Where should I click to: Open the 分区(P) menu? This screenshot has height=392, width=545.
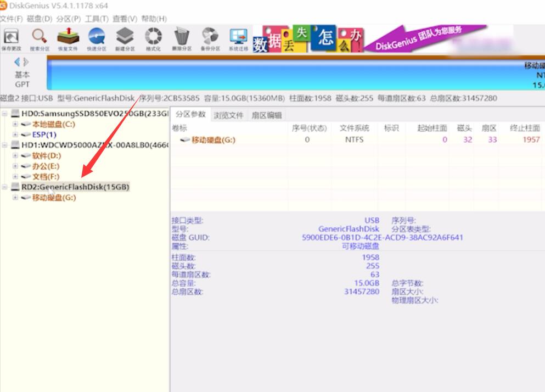[x=69, y=19]
